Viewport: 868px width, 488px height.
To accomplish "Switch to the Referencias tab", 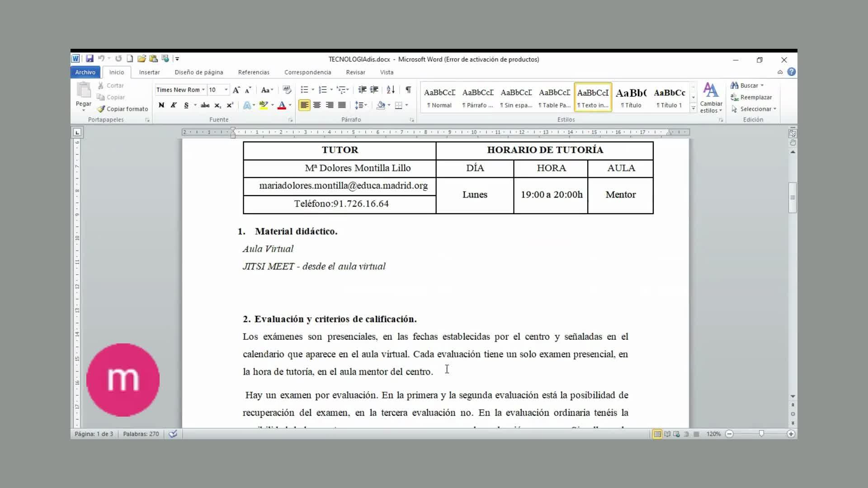I will (254, 72).
